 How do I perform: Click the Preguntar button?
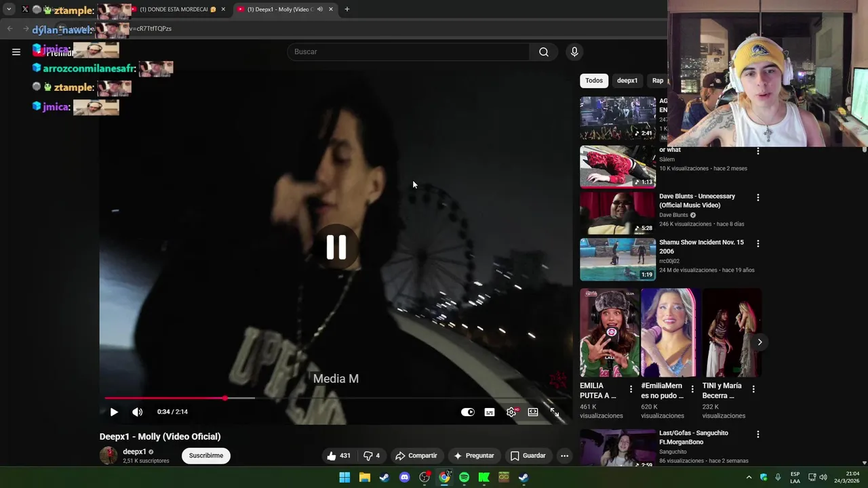pos(474,455)
